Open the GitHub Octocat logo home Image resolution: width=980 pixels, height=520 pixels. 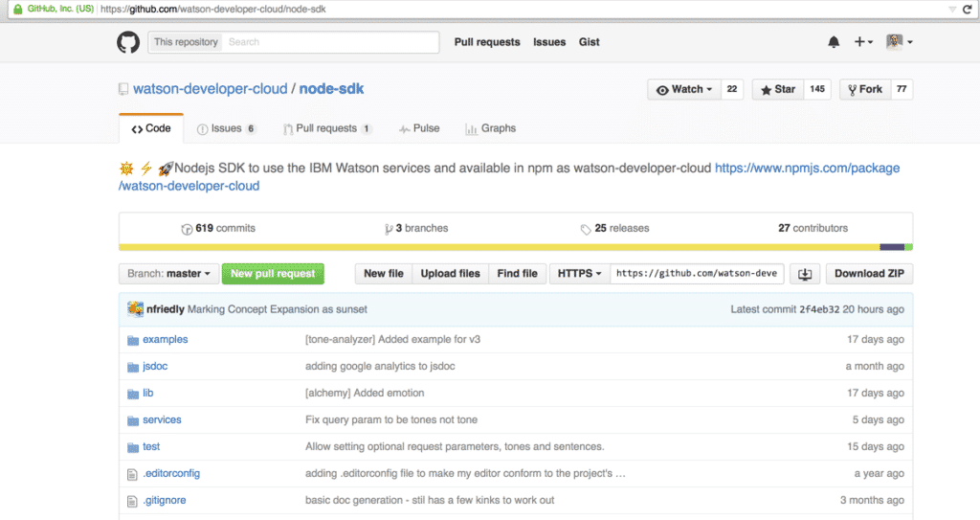[128, 42]
